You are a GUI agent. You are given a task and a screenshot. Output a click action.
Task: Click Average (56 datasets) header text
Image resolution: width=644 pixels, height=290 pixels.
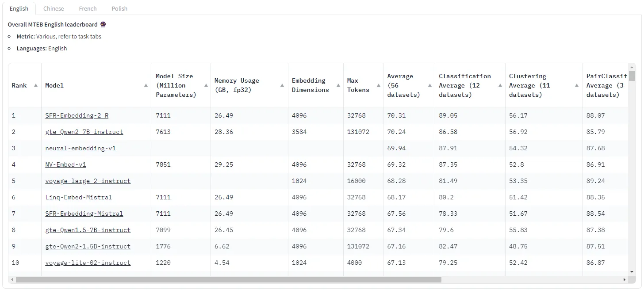click(x=403, y=85)
